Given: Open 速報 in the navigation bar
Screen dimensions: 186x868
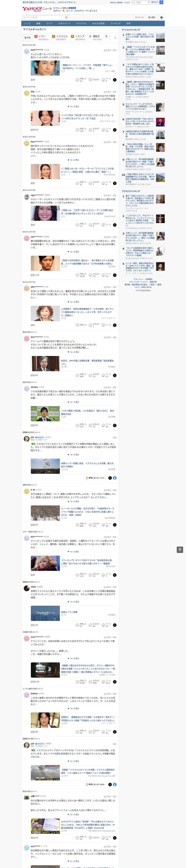Looking at the screenshot, I should 38,24.
